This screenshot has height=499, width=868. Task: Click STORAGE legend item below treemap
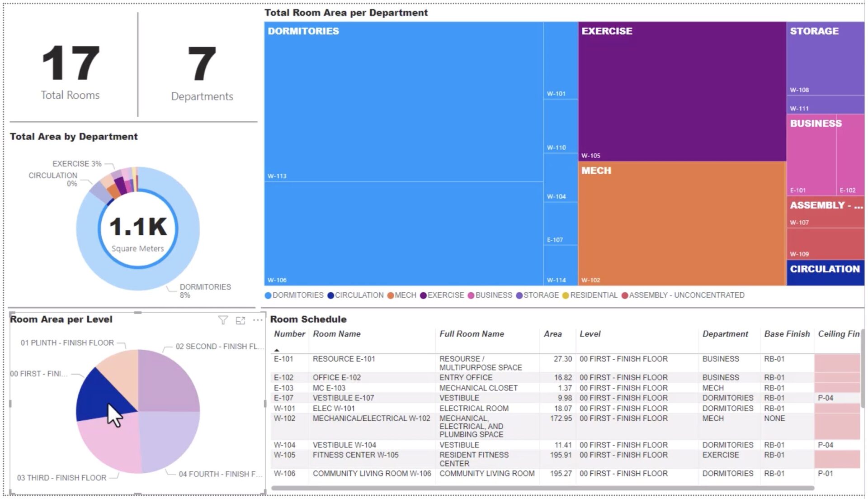541,295
